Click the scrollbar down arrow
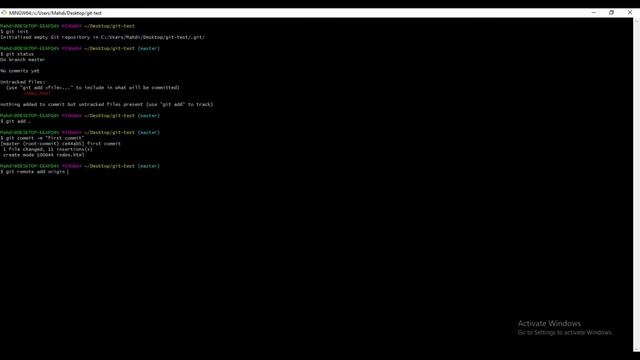Viewport: 640px width, 360px height. 636,349
